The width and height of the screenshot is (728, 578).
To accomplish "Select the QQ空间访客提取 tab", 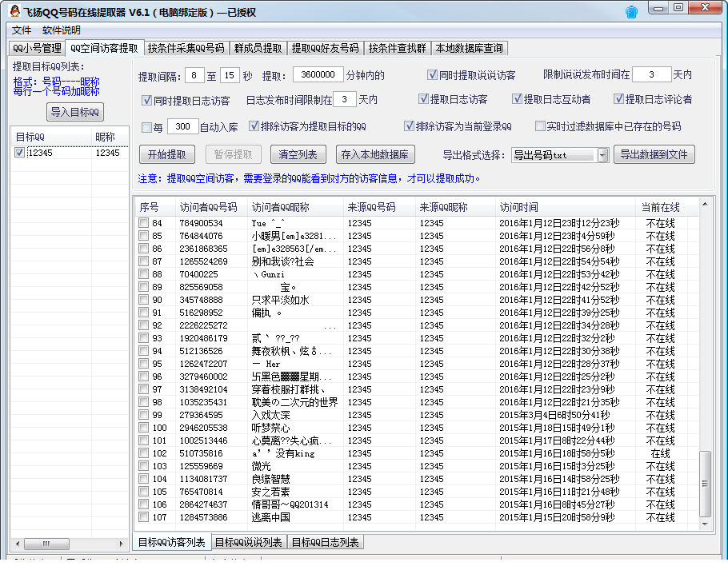I will 105,48.
